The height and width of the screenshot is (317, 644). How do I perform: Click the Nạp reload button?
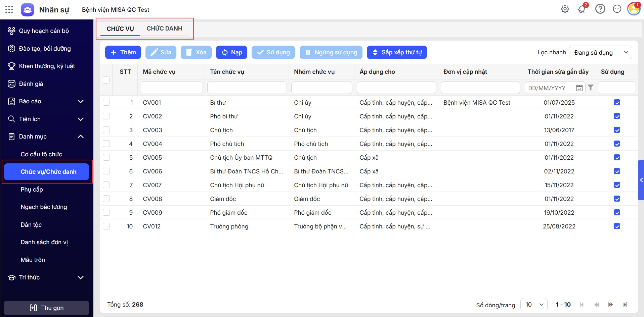point(232,52)
